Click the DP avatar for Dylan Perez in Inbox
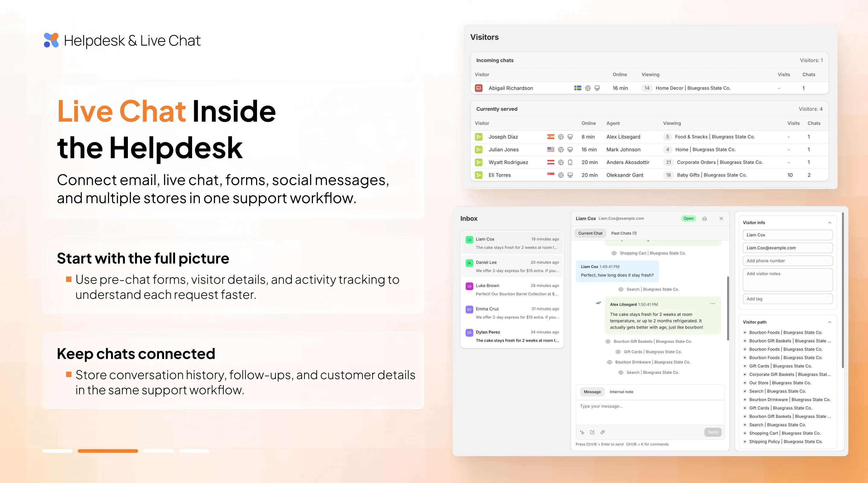The height and width of the screenshot is (483, 868). [x=469, y=333]
